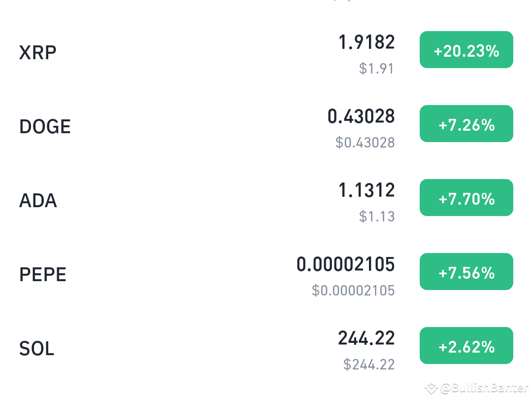
Task: Select the PEPE ticker label
Action: [x=43, y=274]
